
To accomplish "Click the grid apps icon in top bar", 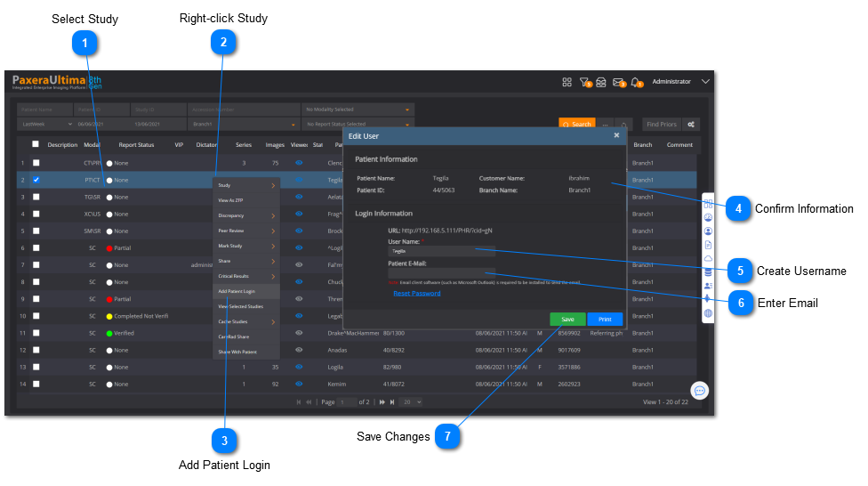I will tap(567, 82).
